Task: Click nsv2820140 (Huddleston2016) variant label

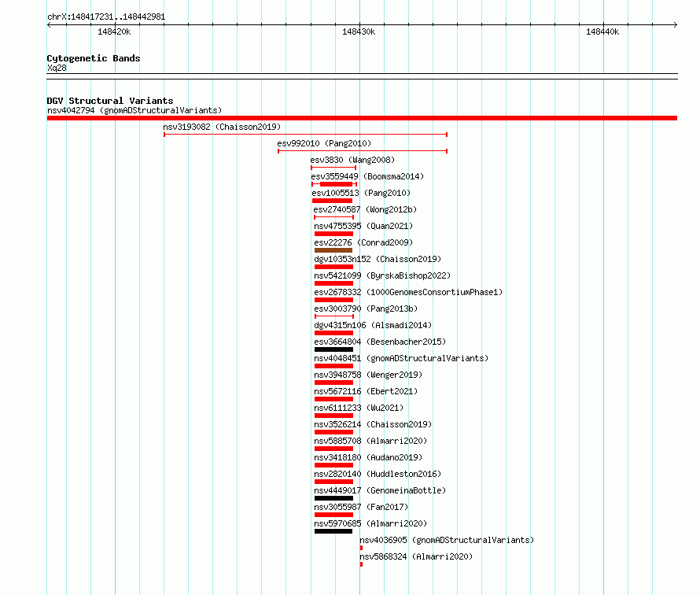Action: (378, 474)
